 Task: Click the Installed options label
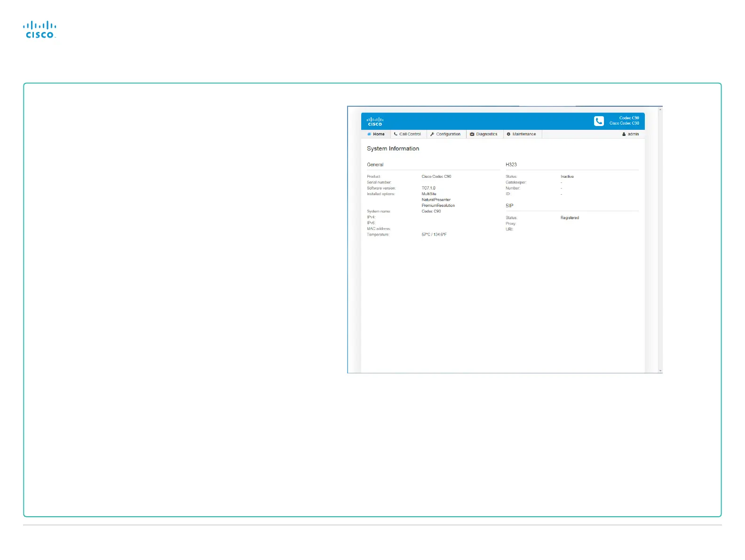(x=381, y=194)
